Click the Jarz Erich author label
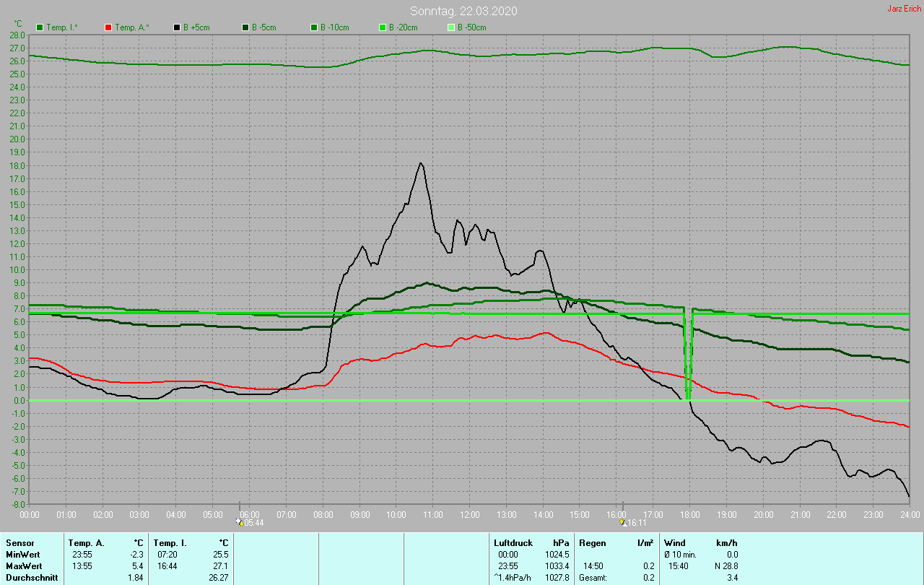 click(904, 9)
